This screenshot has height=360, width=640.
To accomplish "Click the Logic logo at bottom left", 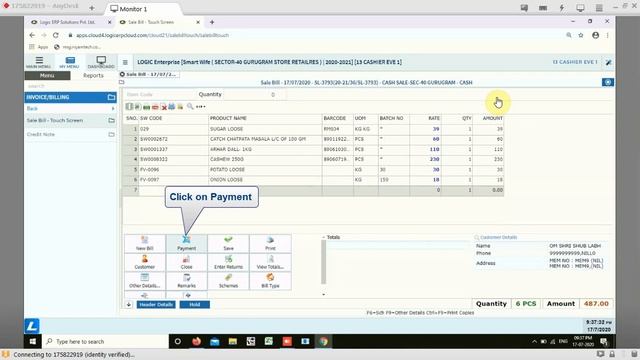I will click(32, 326).
